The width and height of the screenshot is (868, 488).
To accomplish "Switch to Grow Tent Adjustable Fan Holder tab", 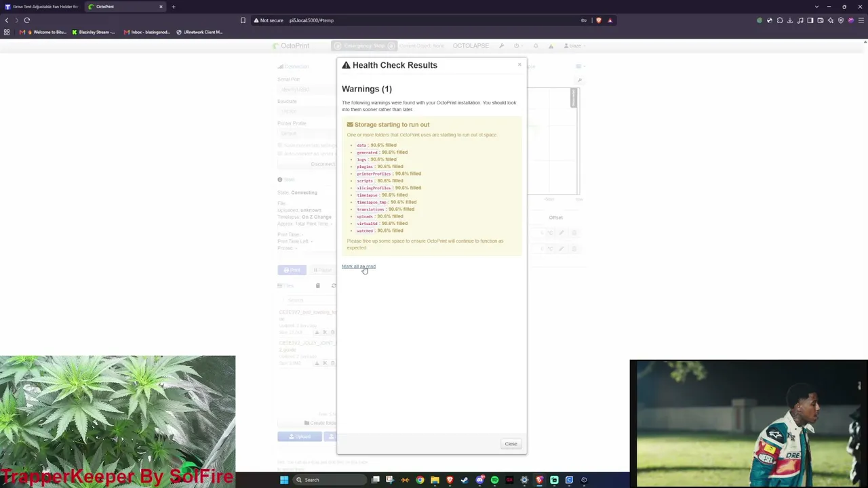I will click(41, 7).
